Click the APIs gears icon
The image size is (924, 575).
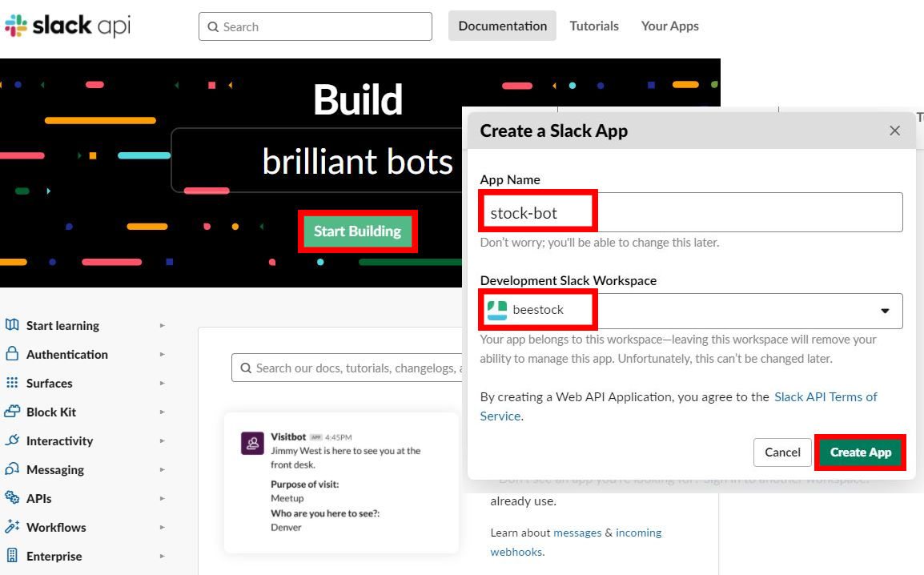tap(12, 498)
